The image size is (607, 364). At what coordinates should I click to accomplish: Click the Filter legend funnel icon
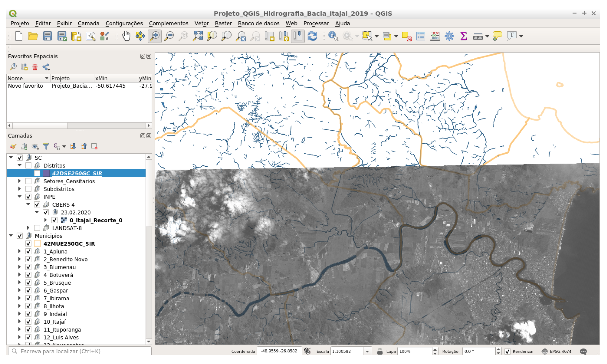tap(46, 147)
